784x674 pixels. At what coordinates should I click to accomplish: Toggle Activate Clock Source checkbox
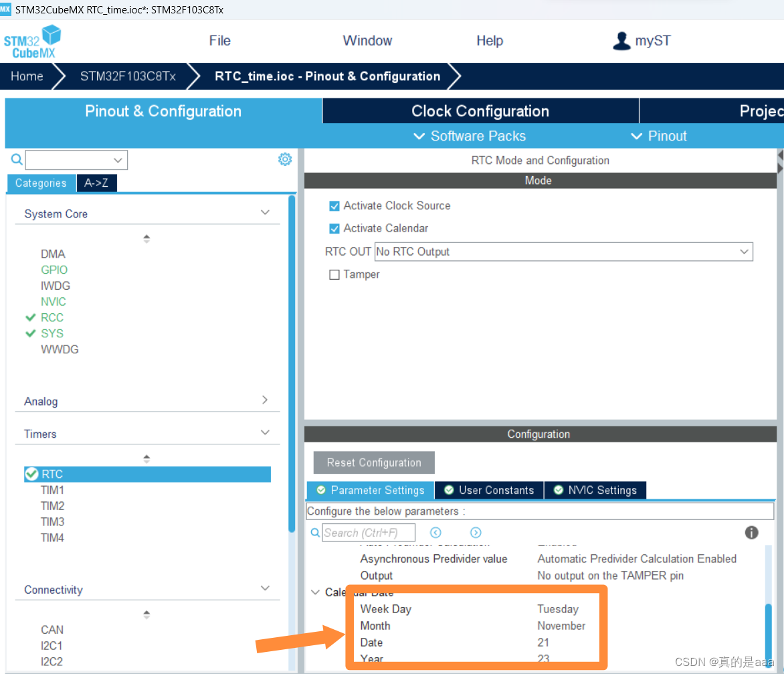[334, 206]
